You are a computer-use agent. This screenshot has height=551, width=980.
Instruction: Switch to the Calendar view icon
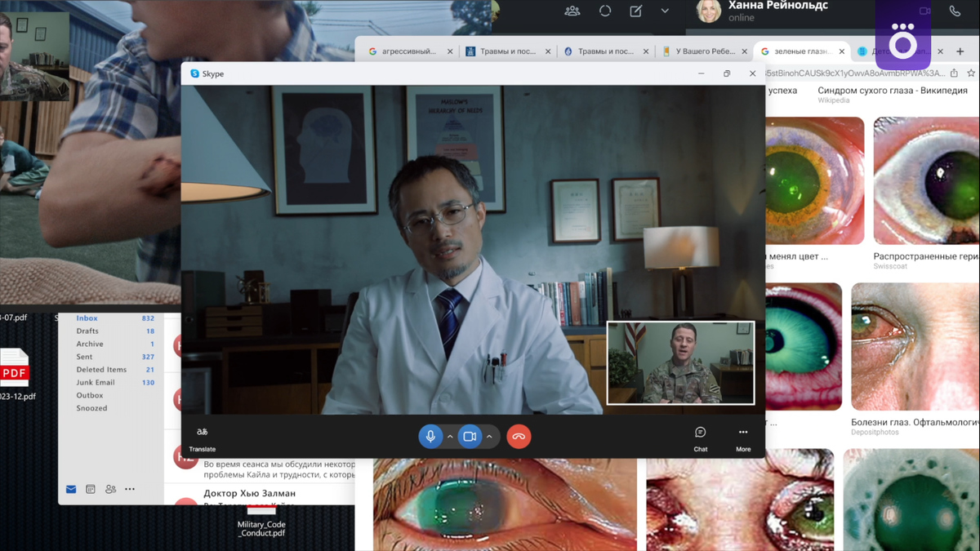(x=91, y=489)
